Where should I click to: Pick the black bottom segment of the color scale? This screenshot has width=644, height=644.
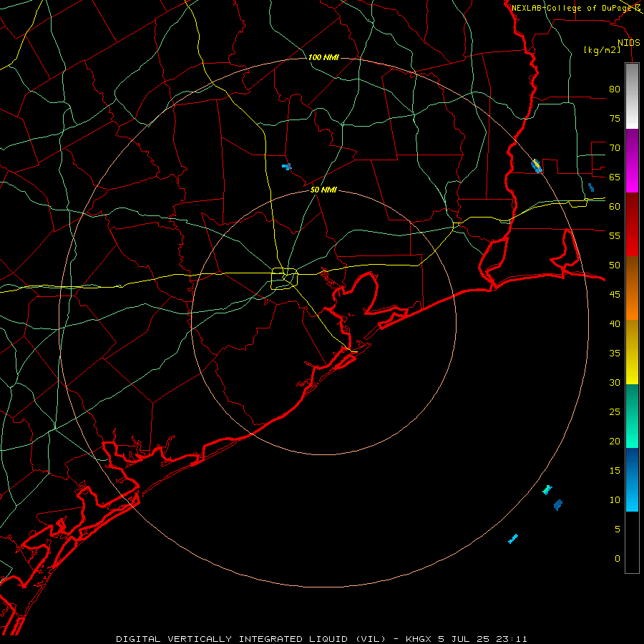point(632,542)
